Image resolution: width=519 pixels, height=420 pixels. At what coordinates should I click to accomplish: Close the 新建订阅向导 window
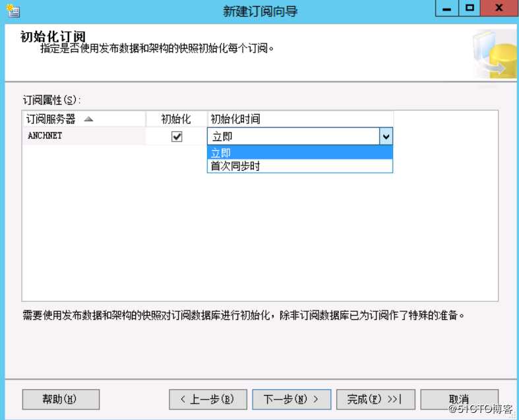pyautogui.click(x=499, y=9)
